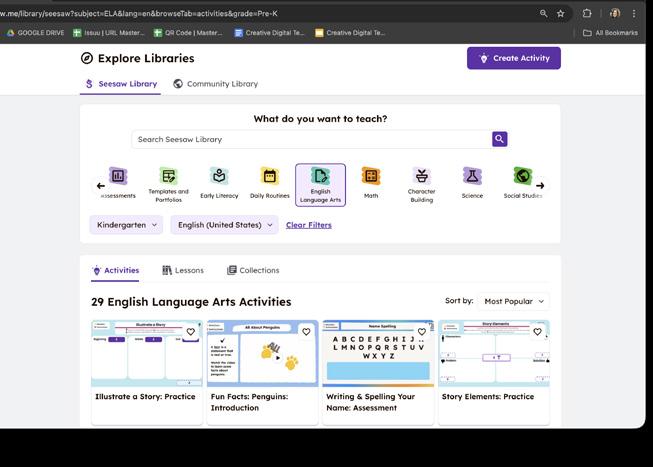Click the 29 English Language Arts Activities heading
Screen dimensions: 653x467
(191, 302)
